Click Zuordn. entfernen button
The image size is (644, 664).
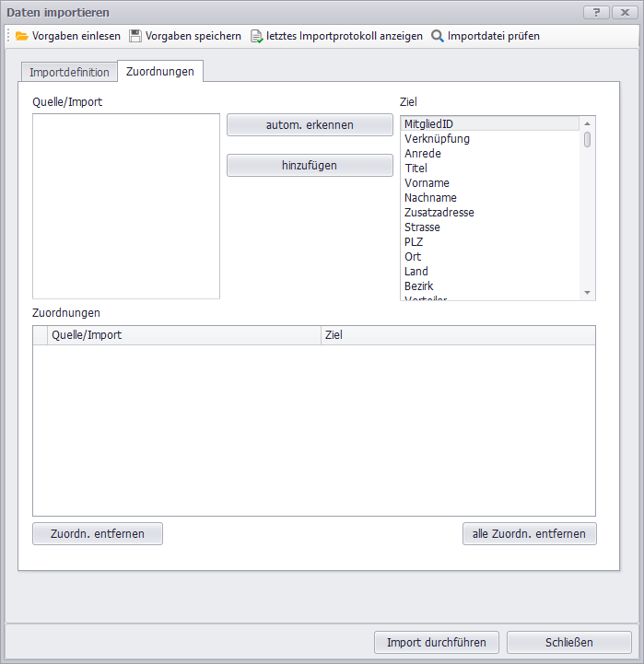[98, 534]
